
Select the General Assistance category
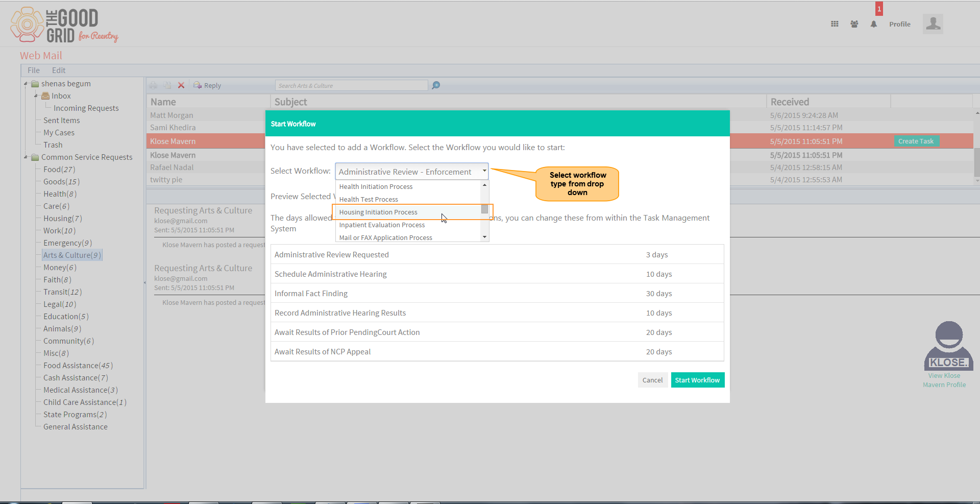(x=76, y=427)
